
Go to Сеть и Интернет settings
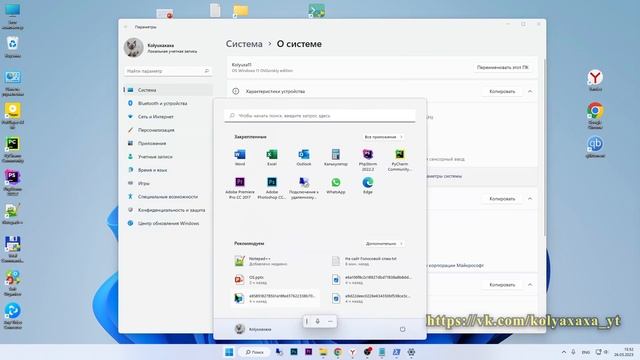point(168,117)
